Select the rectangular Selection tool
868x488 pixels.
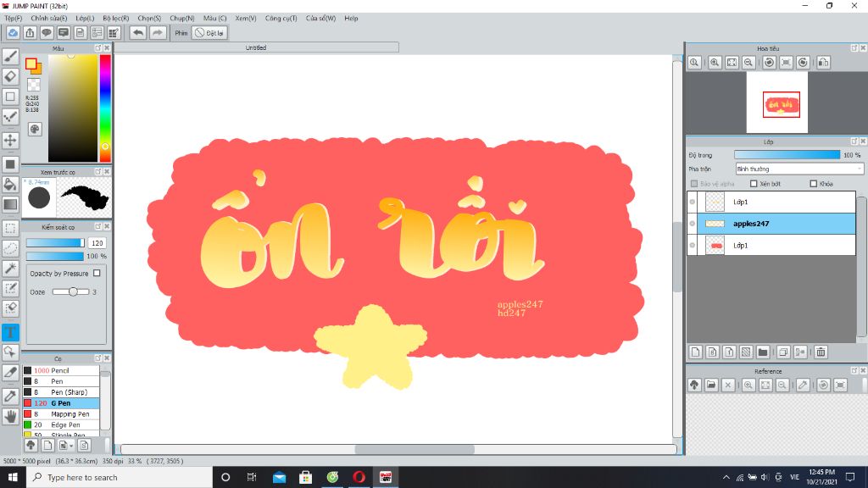tap(10, 228)
